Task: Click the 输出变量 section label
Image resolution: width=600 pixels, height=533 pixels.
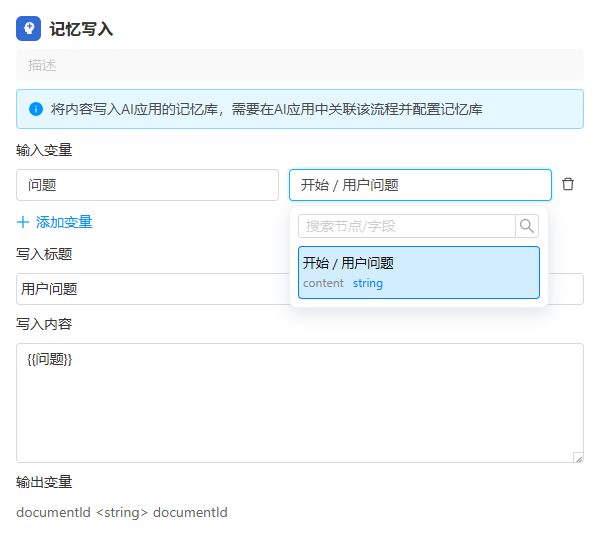Action: [44, 482]
